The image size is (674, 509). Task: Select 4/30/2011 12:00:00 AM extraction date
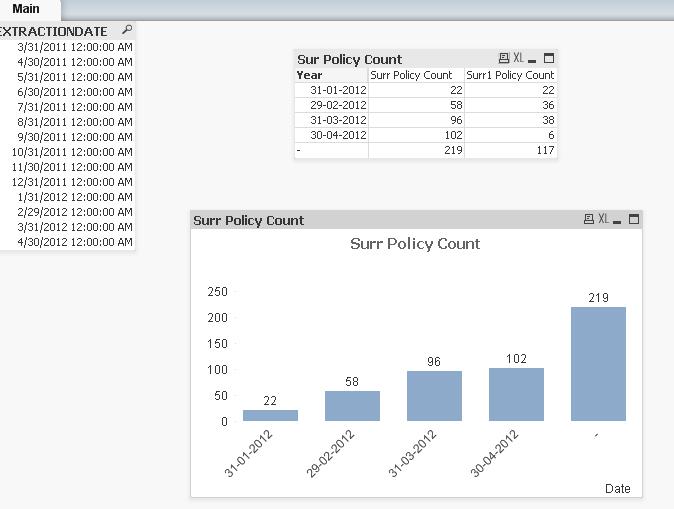click(x=67, y=62)
